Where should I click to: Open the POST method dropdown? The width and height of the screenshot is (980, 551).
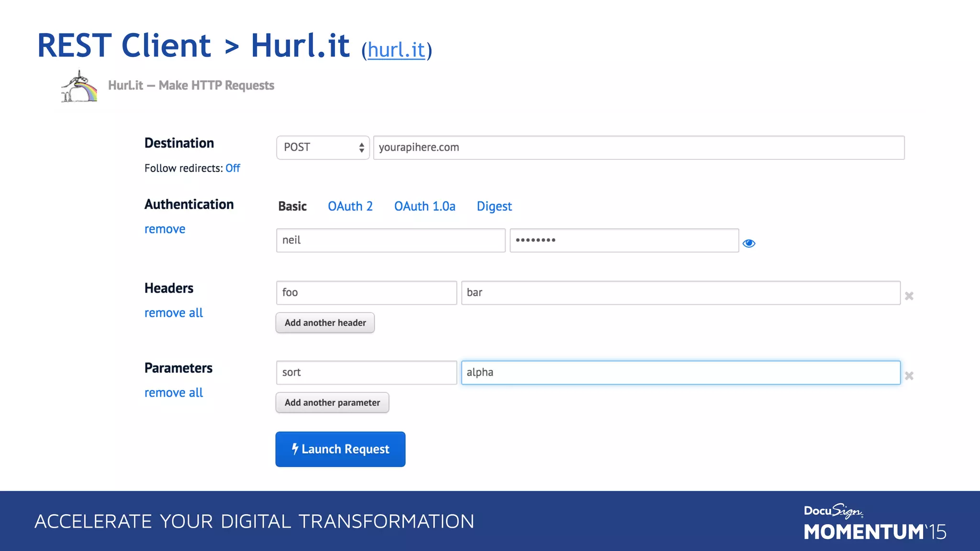coord(323,147)
